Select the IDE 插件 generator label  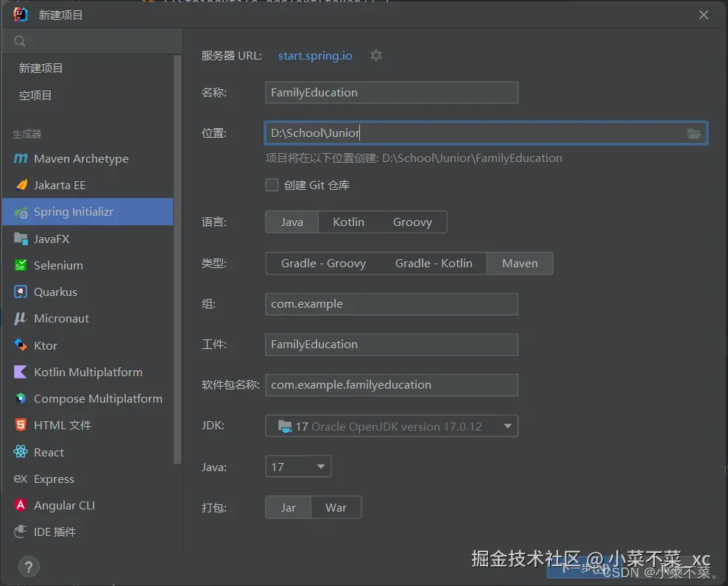(x=54, y=532)
